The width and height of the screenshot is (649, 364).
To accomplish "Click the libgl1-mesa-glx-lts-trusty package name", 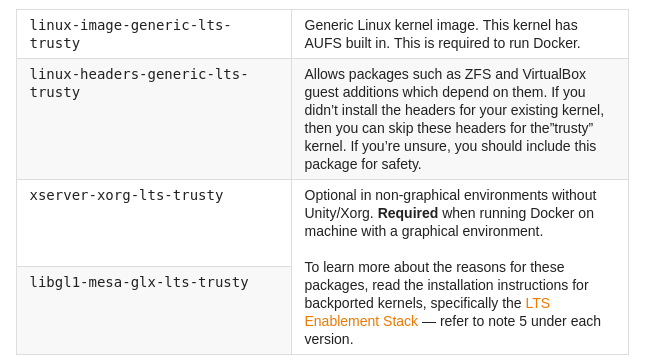I will click(139, 282).
